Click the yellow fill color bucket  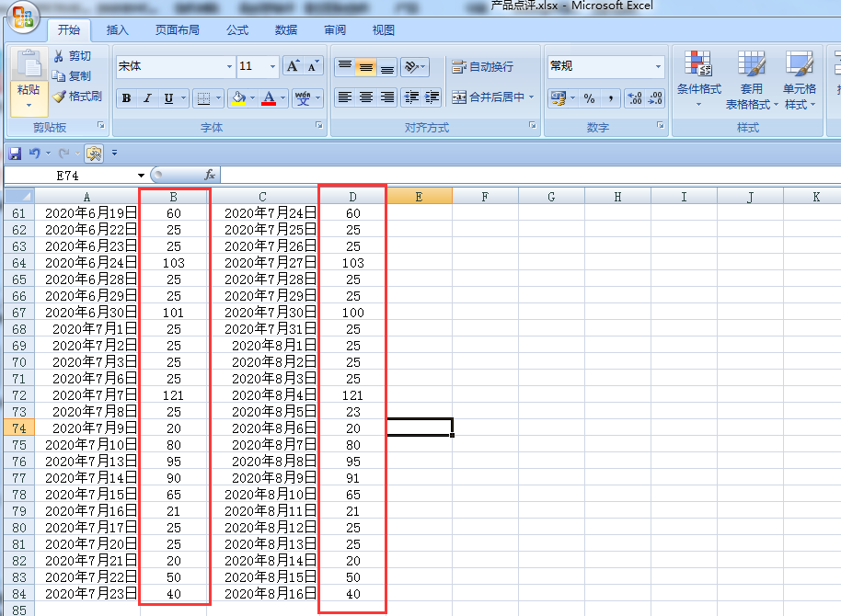point(238,98)
